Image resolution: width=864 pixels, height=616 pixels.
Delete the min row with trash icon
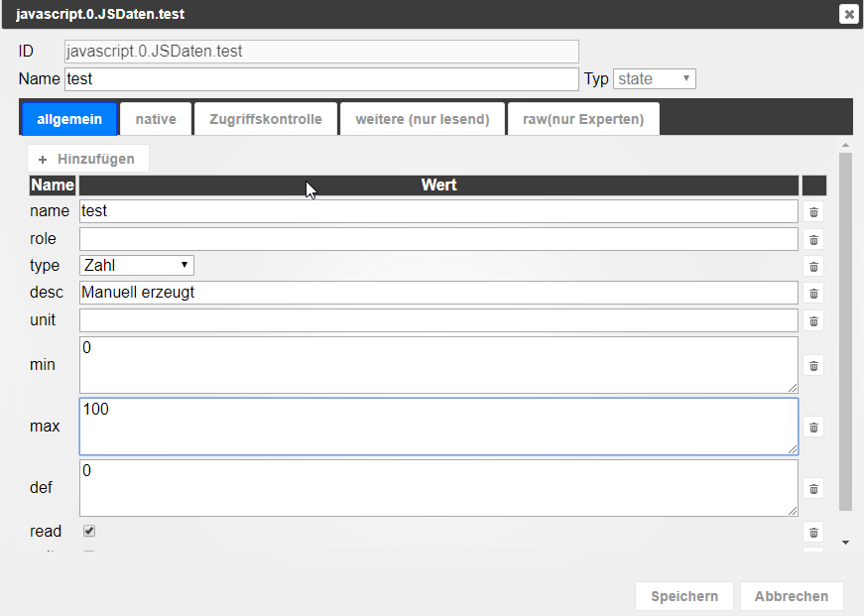point(813,366)
